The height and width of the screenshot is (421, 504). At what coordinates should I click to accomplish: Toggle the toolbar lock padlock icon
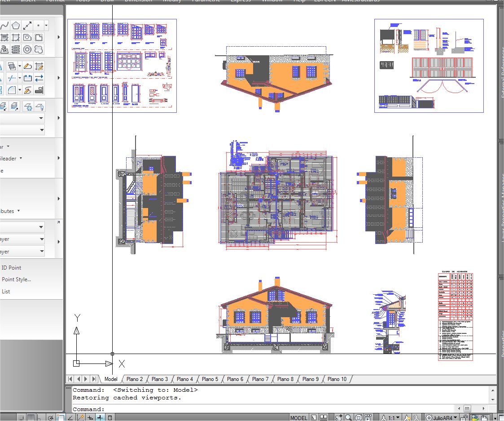[x=464, y=418]
